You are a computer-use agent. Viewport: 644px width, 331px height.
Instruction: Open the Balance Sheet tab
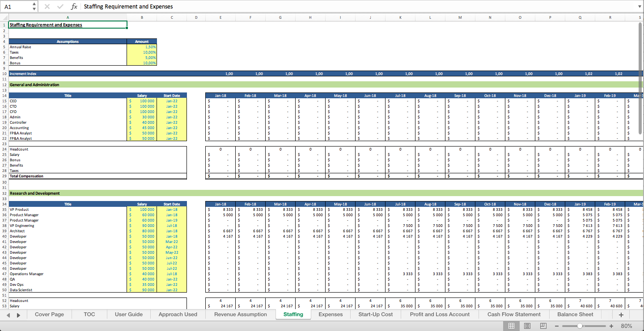(575, 314)
